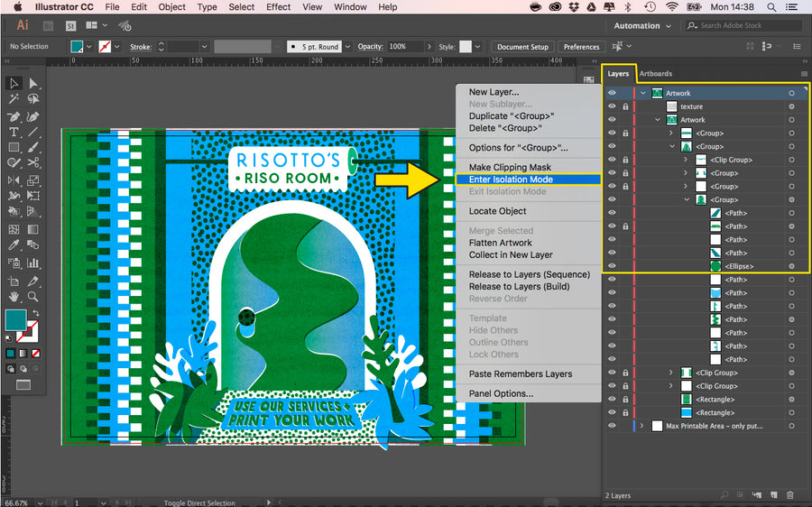Image resolution: width=812 pixels, height=507 pixels.
Task: Pick the Scissors tool in toolbar
Action: click(x=33, y=163)
